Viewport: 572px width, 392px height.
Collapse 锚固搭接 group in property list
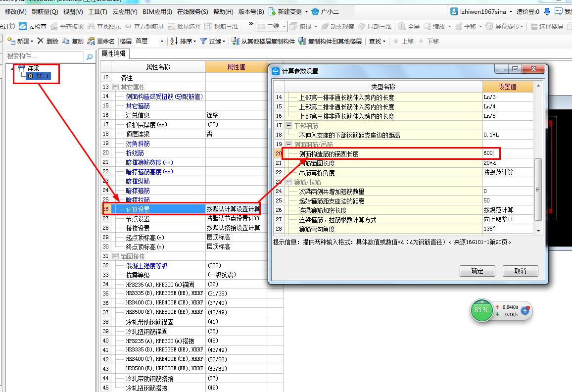[116, 256]
